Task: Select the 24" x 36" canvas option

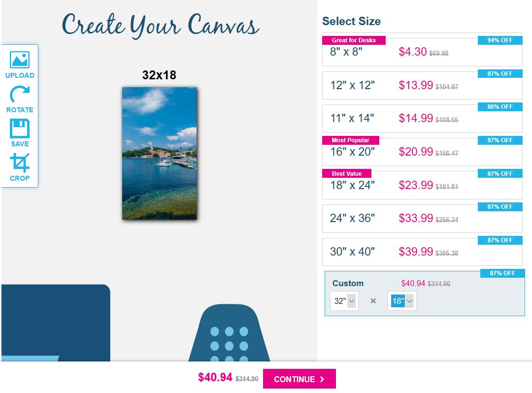Action: pos(422,218)
